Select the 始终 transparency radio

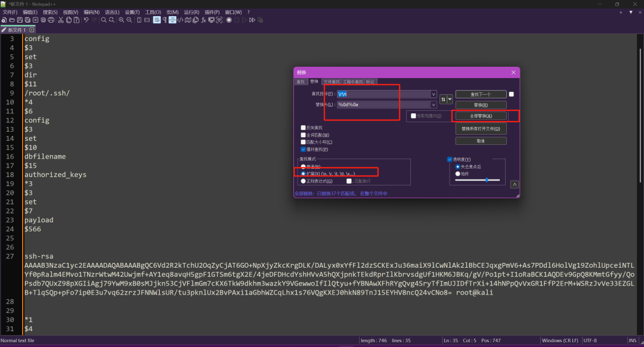457,173
